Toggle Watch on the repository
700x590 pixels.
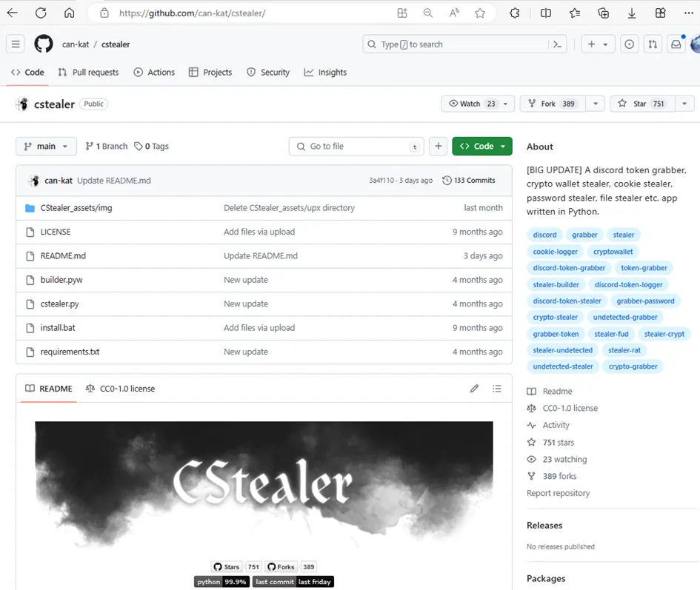(471, 104)
